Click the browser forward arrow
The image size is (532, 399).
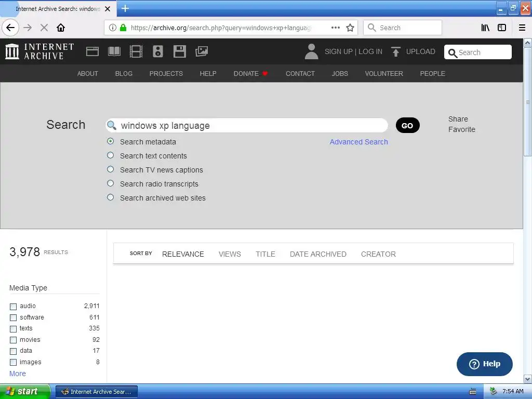[x=28, y=28]
